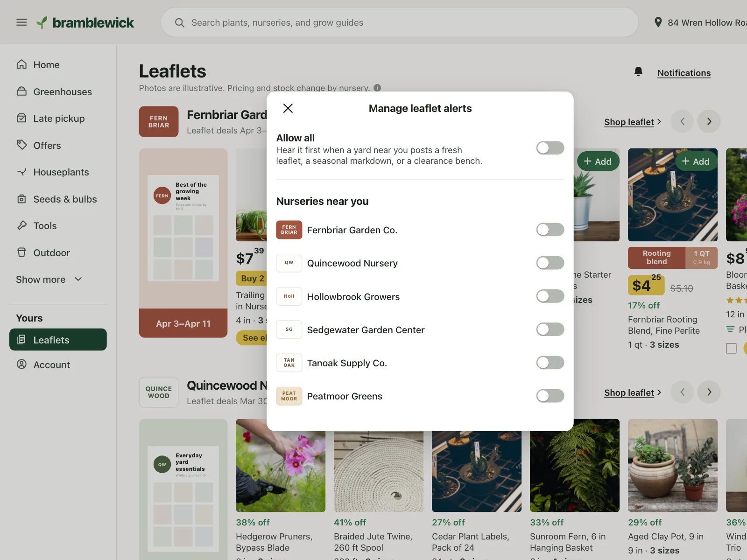The width and height of the screenshot is (747, 560).
Task: Add the Starter plant item to cart
Action: tap(598, 161)
